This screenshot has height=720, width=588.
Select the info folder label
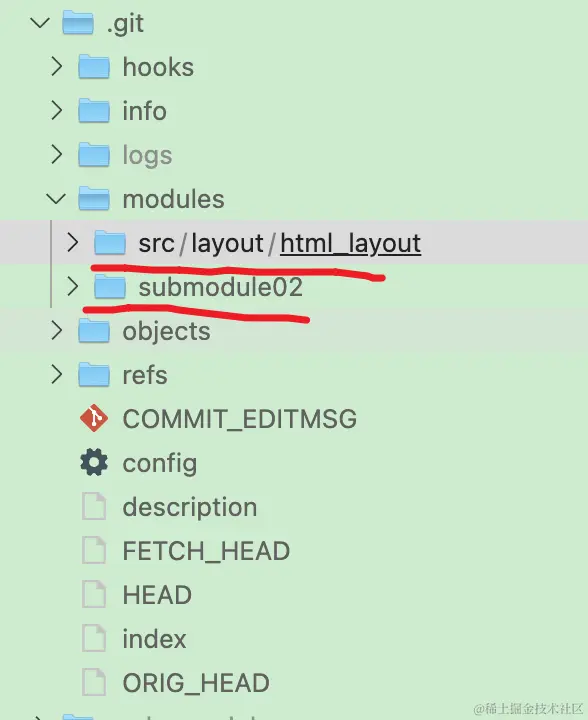[144, 111]
